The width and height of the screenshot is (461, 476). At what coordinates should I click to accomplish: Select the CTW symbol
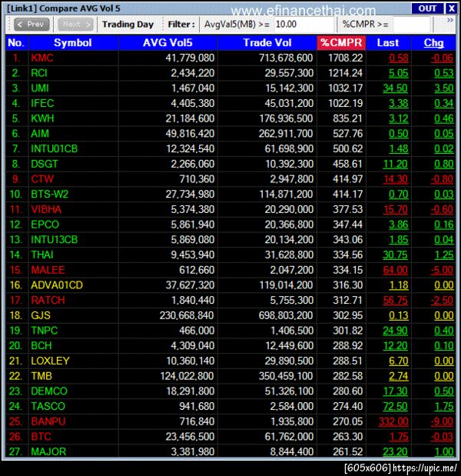click(42, 179)
